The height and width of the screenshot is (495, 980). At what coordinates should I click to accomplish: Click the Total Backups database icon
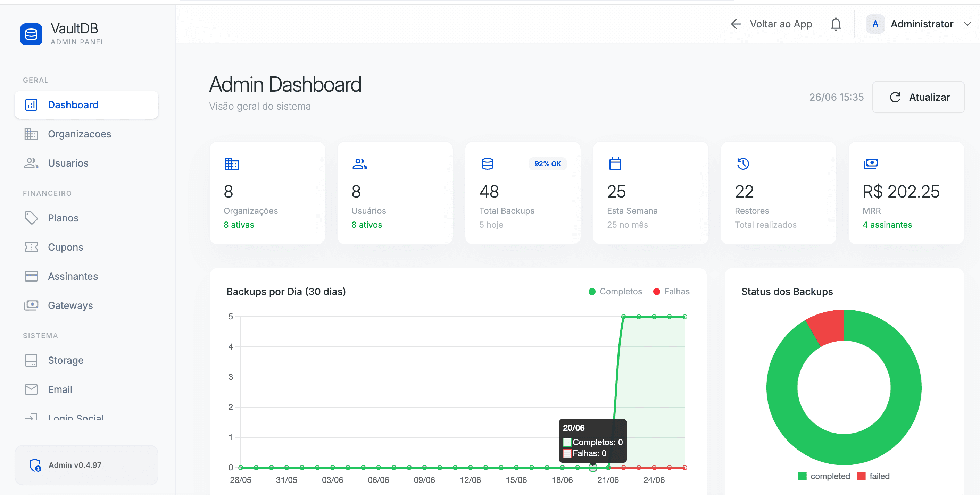click(x=487, y=163)
